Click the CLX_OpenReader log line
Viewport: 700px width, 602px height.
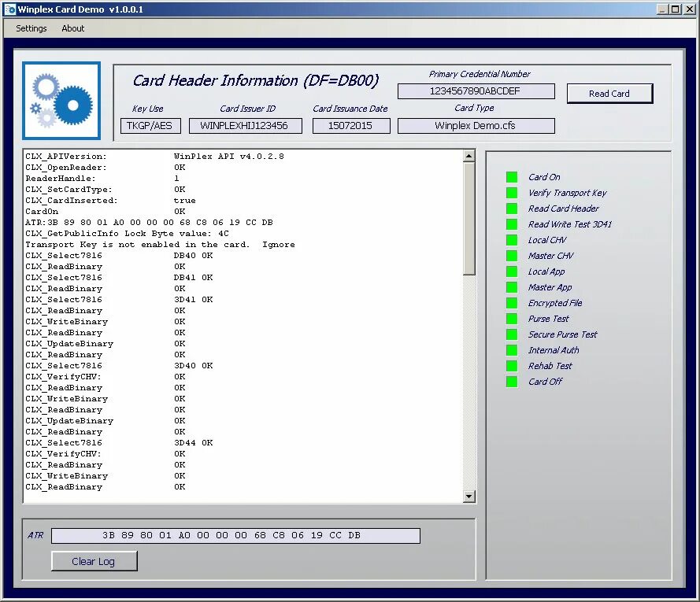(x=106, y=168)
